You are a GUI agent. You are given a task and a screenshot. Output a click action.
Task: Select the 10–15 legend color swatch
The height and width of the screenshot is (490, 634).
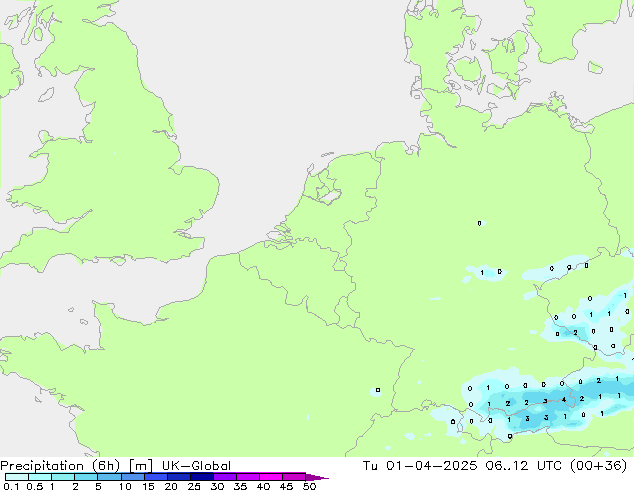[133, 477]
